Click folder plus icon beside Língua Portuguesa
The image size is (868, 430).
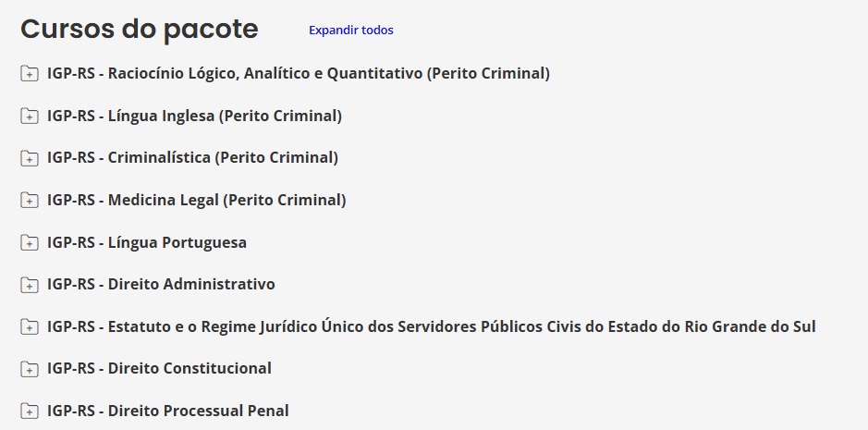click(x=30, y=242)
